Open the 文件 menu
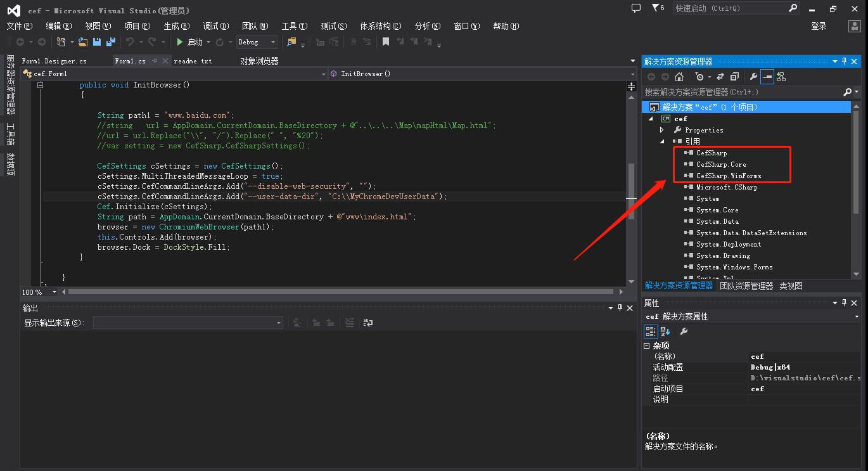 click(19, 26)
